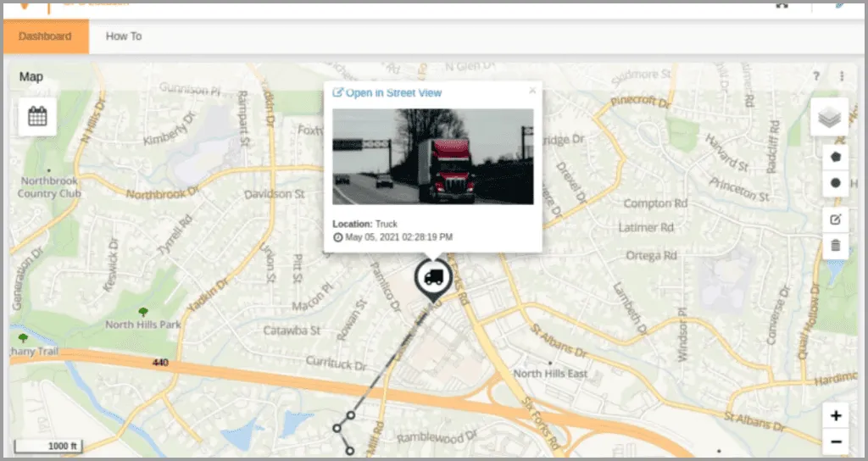Select the draw polygon tool

pyautogui.click(x=836, y=157)
